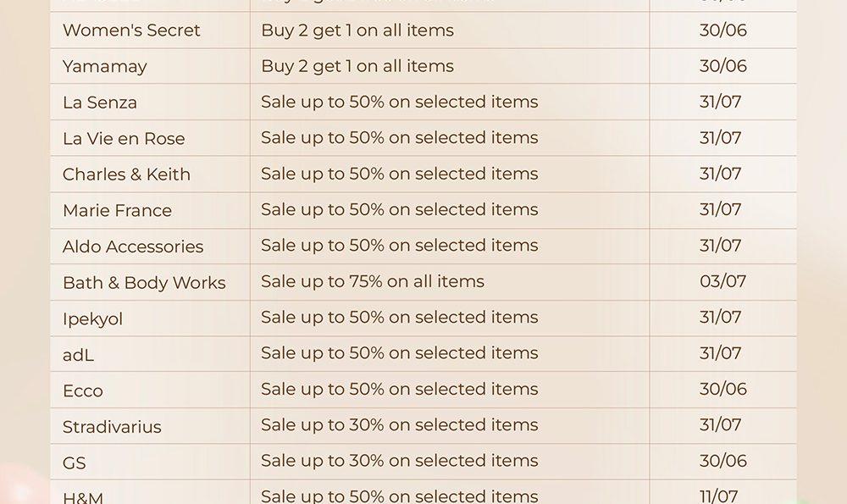Select the La Senza row name
This screenshot has width=847, height=504.
coord(100,102)
